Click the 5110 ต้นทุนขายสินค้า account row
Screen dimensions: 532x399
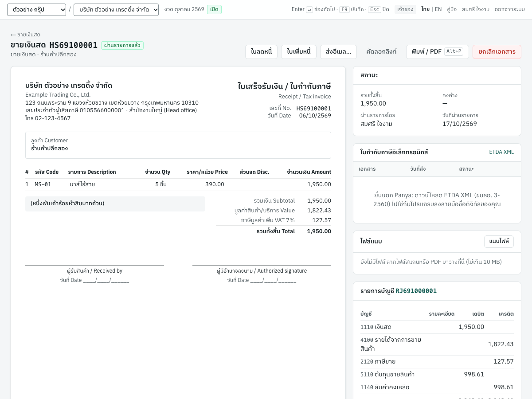pyautogui.click(x=437, y=375)
